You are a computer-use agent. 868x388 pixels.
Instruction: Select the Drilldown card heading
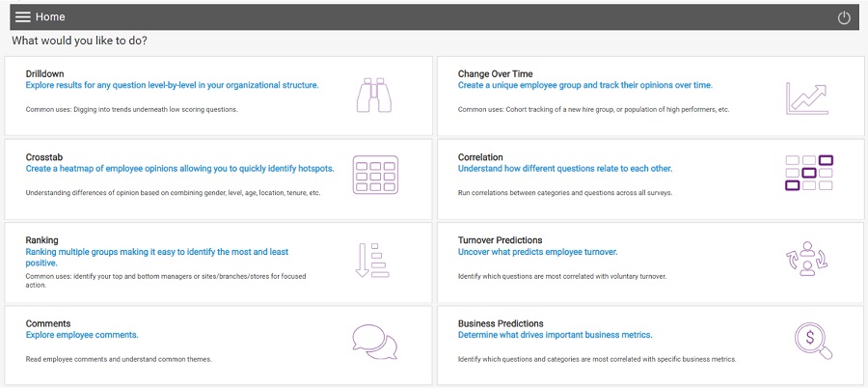pos(46,73)
